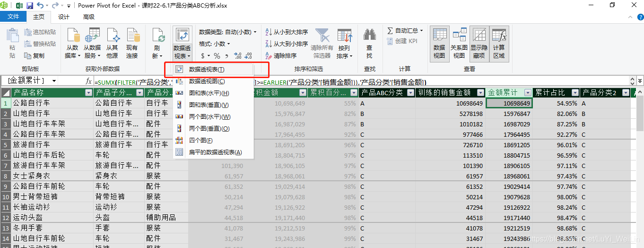
Task: Switch to 关系图视图 diagram view
Action: tap(459, 43)
